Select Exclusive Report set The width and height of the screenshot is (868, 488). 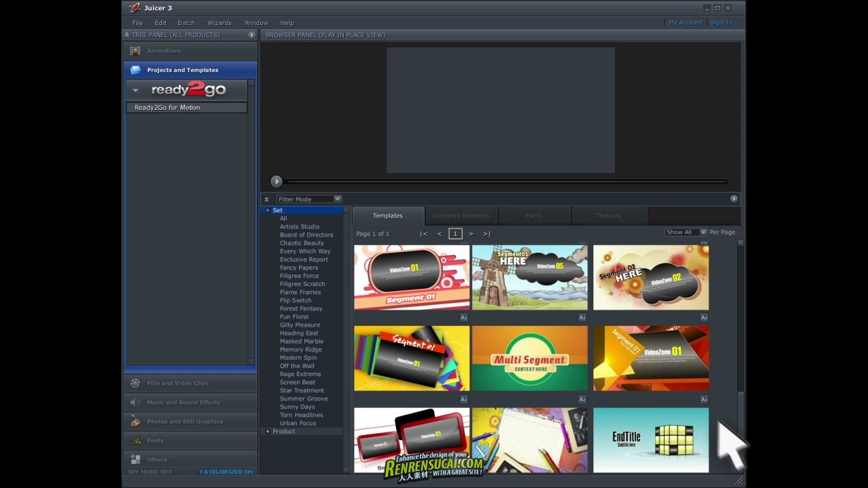pos(304,259)
